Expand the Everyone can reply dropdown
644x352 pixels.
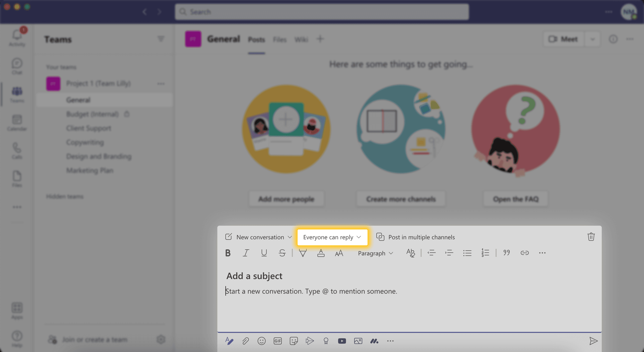click(x=332, y=237)
